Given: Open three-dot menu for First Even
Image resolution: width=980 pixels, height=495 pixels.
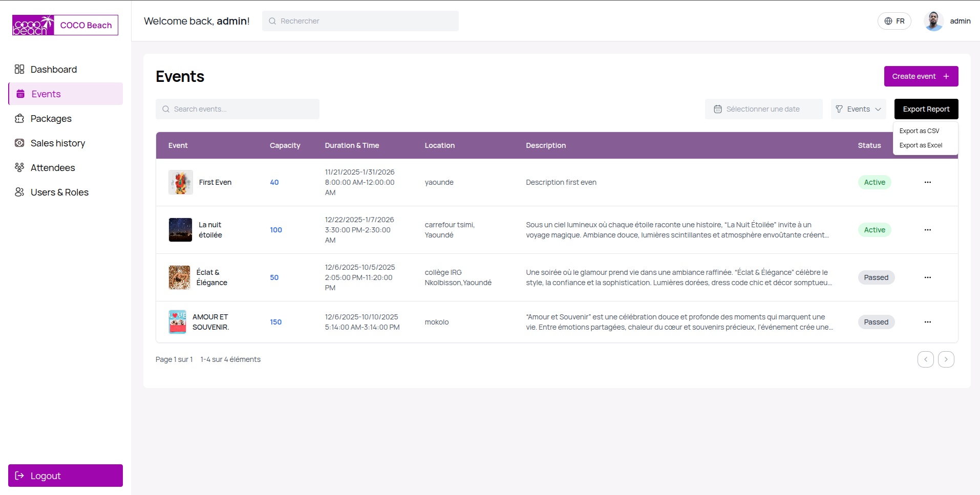Looking at the screenshot, I should pos(927,182).
